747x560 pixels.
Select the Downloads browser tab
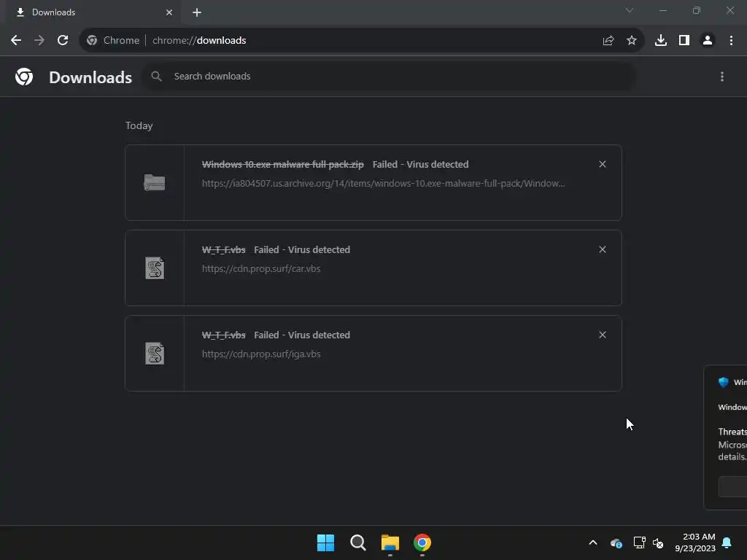[93, 12]
